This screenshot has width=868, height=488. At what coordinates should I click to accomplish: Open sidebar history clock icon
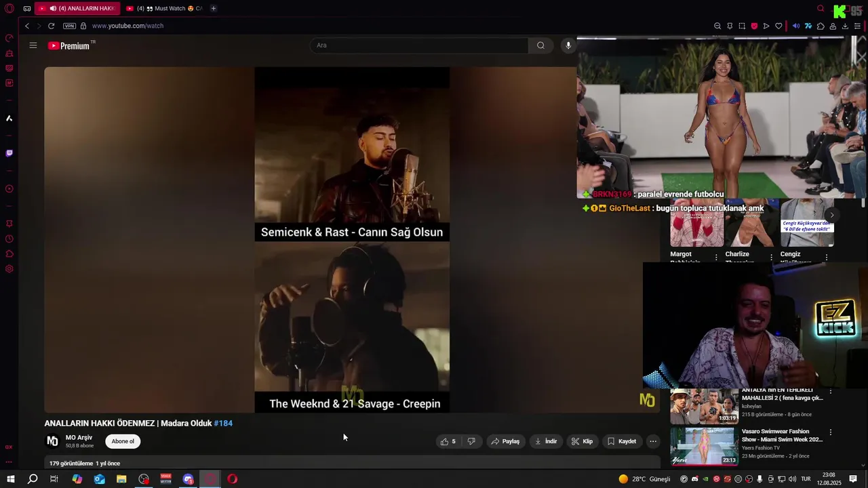(9, 239)
